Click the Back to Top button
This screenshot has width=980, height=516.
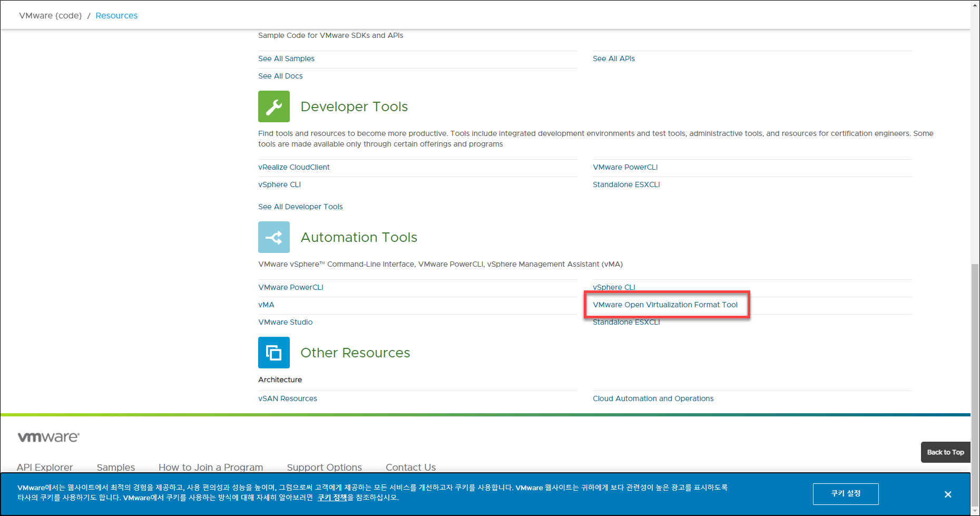point(945,452)
